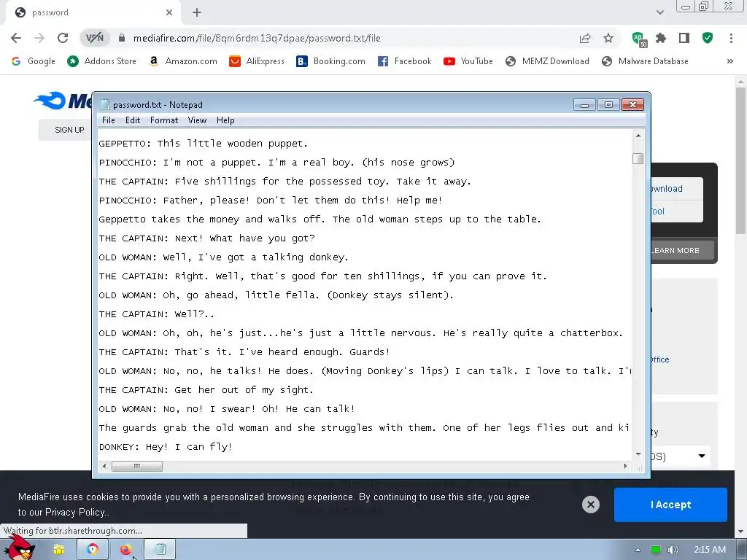Open the OS dropdown arrow on MediaFire page

coord(702,456)
